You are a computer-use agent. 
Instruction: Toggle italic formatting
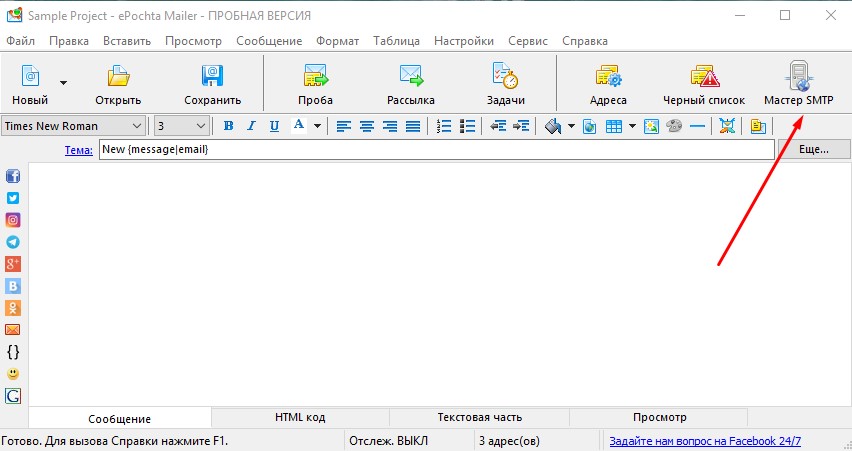tap(251, 126)
